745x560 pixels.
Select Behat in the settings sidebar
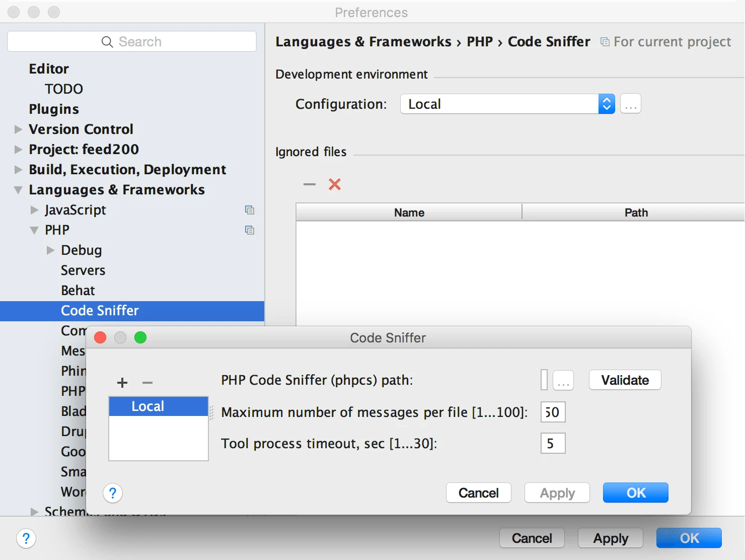tap(78, 290)
